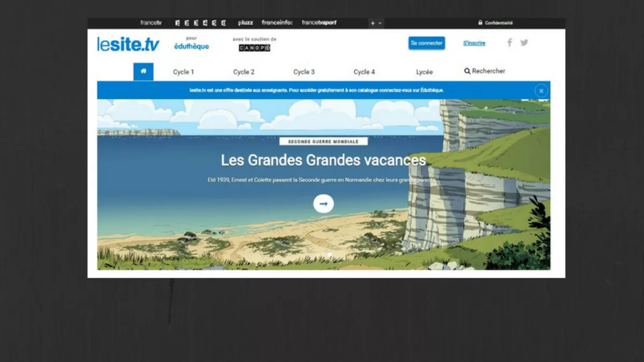The height and width of the screenshot is (362, 644).
Task: Click the Eté 1939 description text
Action: (x=322, y=180)
